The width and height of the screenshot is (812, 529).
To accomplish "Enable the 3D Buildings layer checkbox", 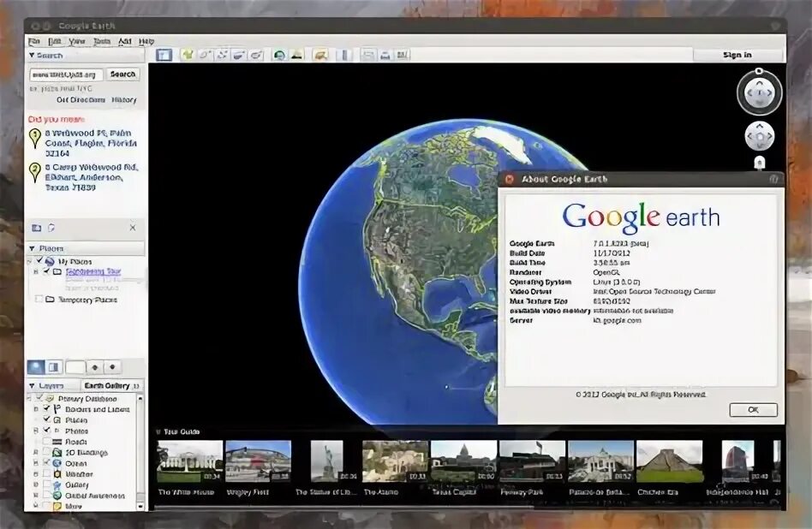I will 46,453.
